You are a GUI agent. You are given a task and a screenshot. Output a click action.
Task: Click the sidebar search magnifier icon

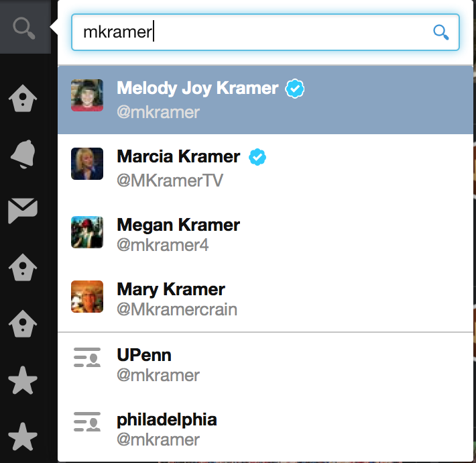[x=24, y=28]
